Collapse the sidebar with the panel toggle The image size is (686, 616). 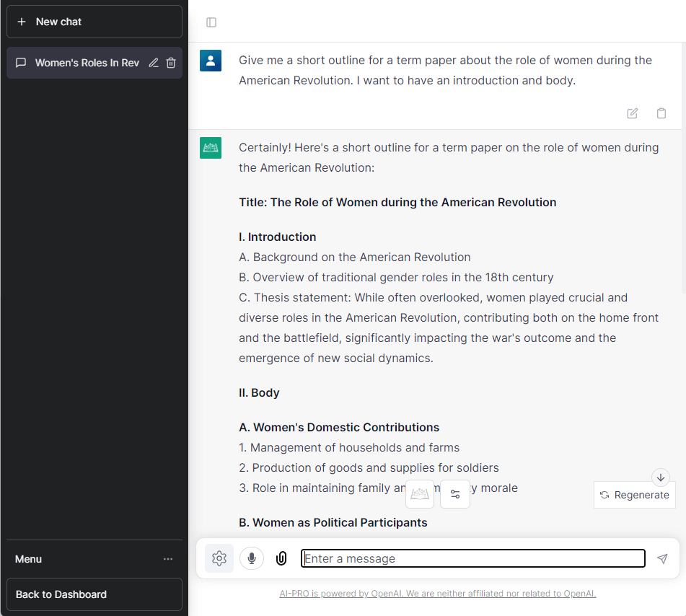point(211,22)
